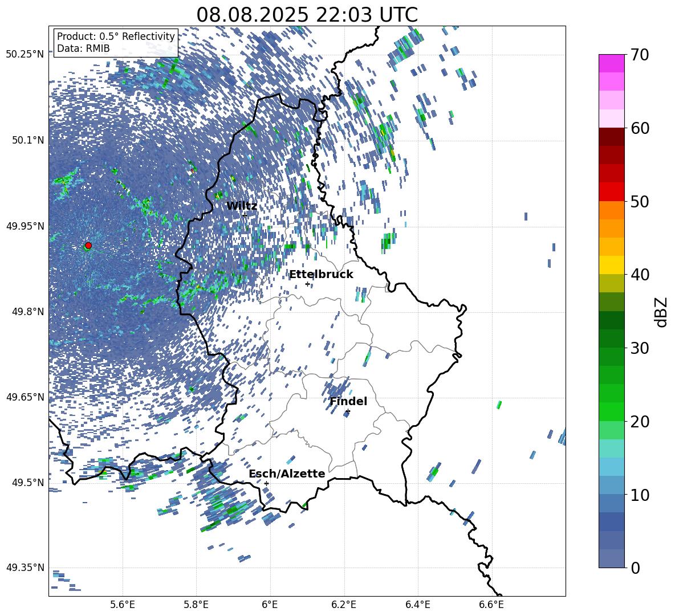Click the Ettelbruck city label
The width and height of the screenshot is (675, 616).
pyautogui.click(x=321, y=275)
